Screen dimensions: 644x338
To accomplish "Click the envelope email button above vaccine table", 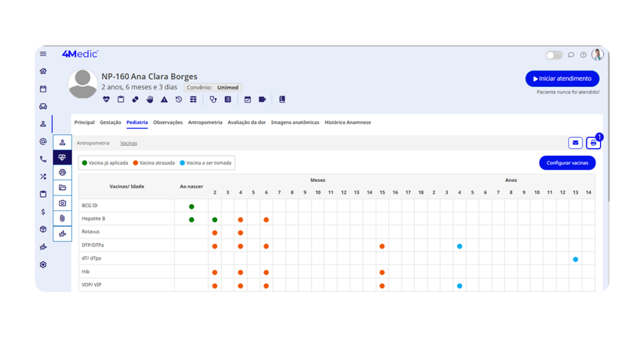I will [x=575, y=143].
